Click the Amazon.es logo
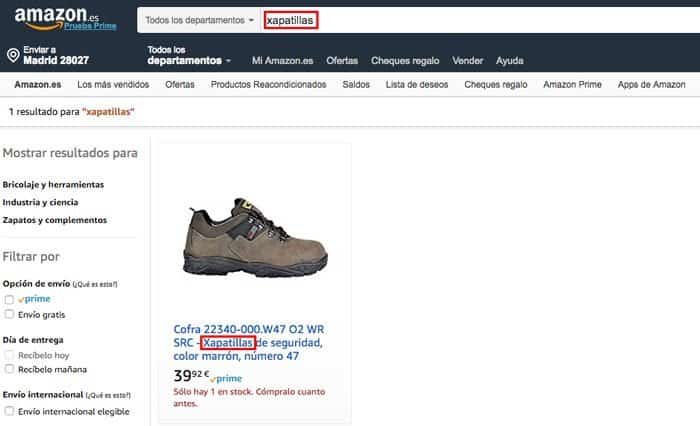The image size is (700, 426). 57,18
